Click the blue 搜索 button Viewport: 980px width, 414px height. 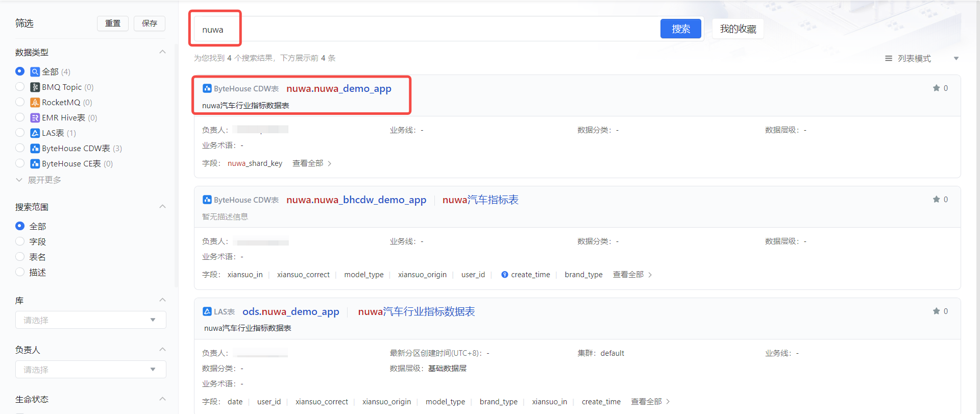pos(681,29)
